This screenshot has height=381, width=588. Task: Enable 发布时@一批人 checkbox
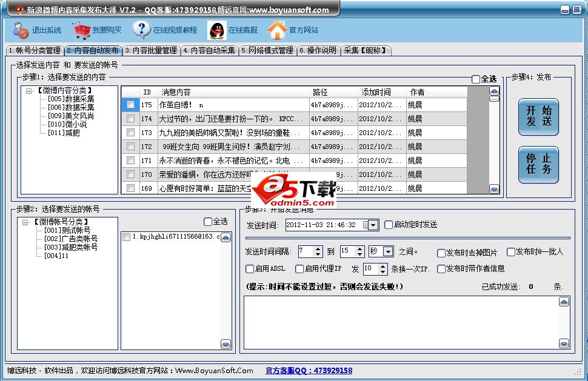[x=511, y=252]
